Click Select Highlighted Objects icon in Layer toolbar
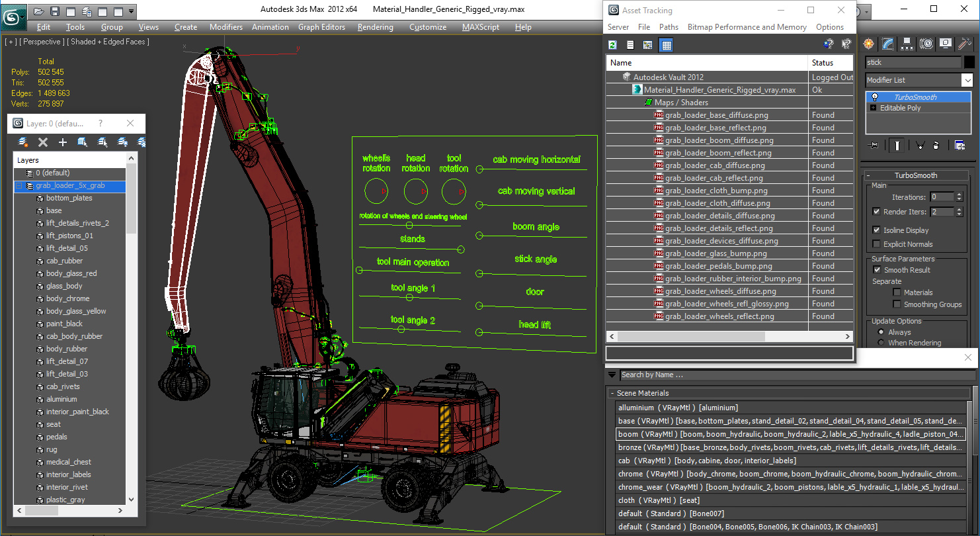The image size is (980, 536). tap(83, 142)
